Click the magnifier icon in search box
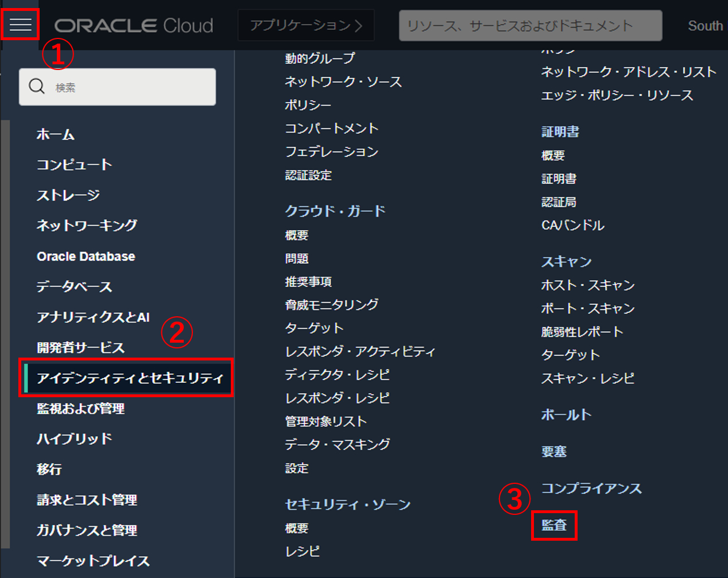The height and width of the screenshot is (578, 728). click(37, 87)
